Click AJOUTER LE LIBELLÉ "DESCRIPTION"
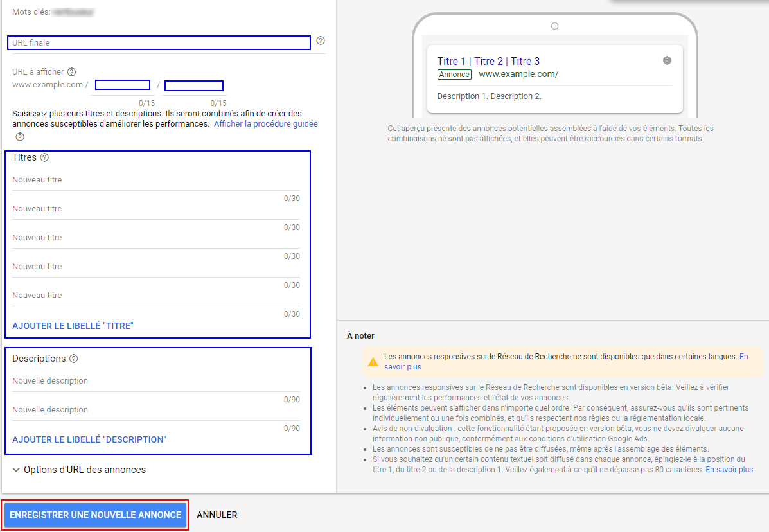 tap(89, 439)
